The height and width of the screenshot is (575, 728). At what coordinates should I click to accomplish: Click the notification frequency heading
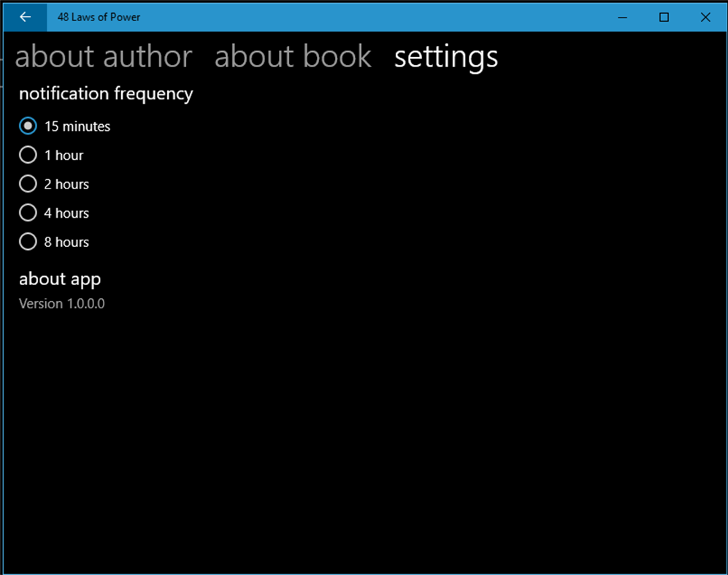tap(105, 94)
